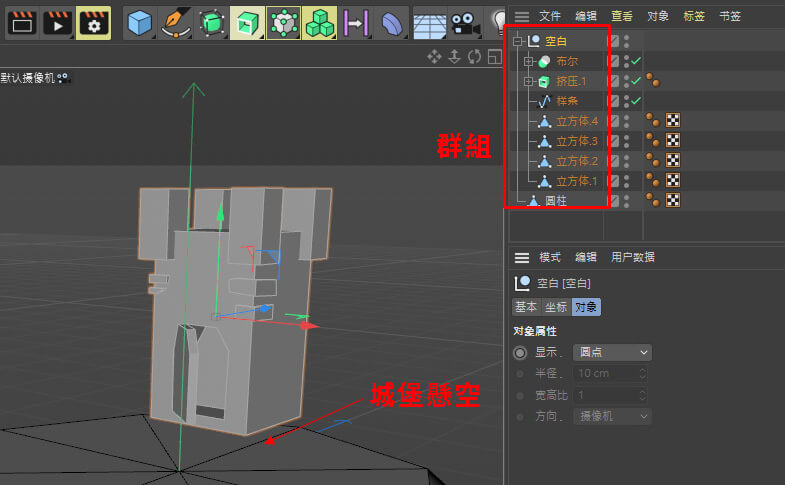Image resolution: width=785 pixels, height=485 pixels.
Task: Expand the 布尔 object hierarchy
Action: (529, 61)
